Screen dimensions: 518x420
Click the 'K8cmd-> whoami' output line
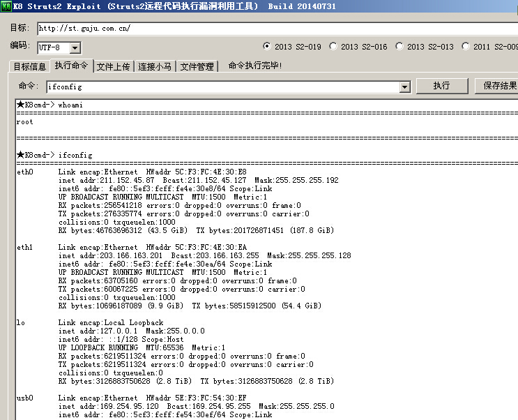(49, 105)
